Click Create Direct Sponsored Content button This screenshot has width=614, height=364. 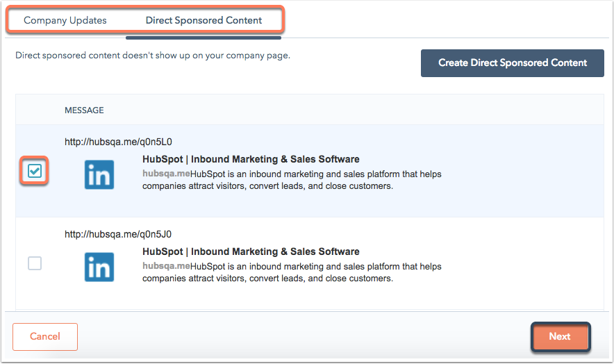point(512,63)
